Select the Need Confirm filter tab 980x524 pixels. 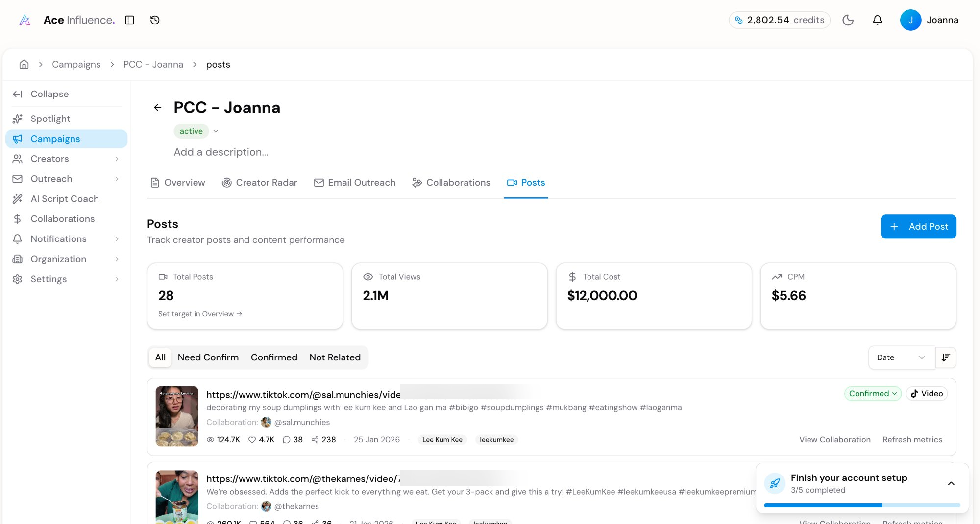coord(208,357)
